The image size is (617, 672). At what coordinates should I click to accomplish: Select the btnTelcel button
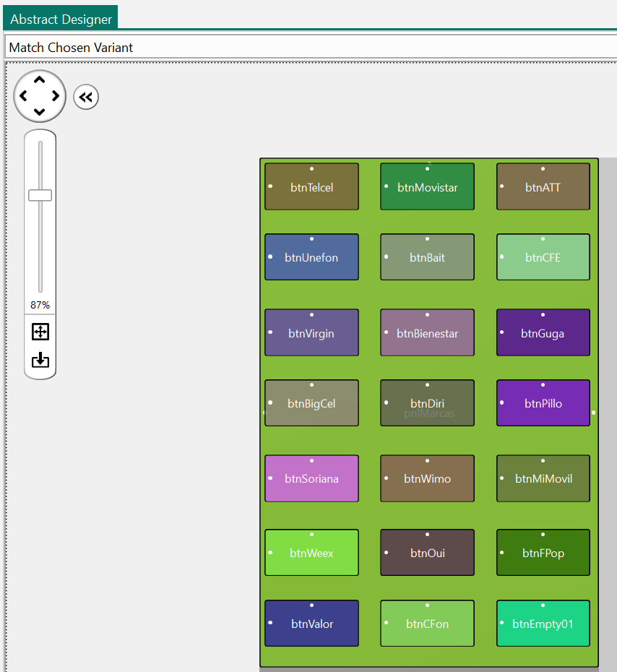coord(311,186)
